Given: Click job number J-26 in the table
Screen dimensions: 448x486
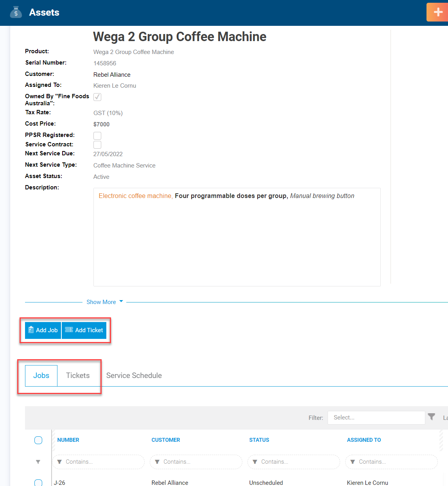Looking at the screenshot, I should coord(59,483).
